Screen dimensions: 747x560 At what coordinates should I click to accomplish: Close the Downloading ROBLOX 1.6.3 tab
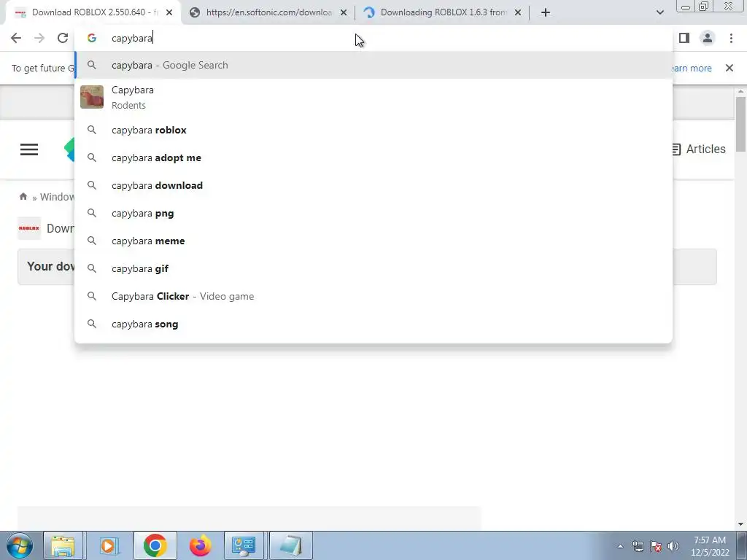pyautogui.click(x=518, y=12)
